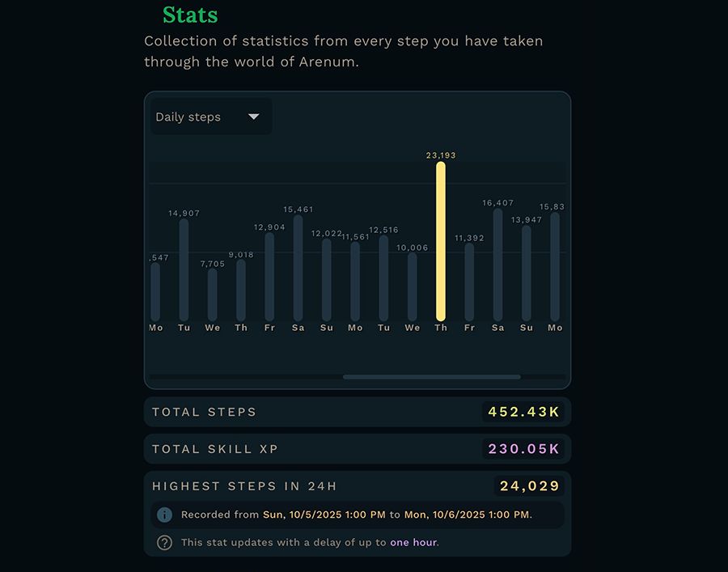
Task: Click the Wednesday 7,705 steps bar
Action: [212, 294]
